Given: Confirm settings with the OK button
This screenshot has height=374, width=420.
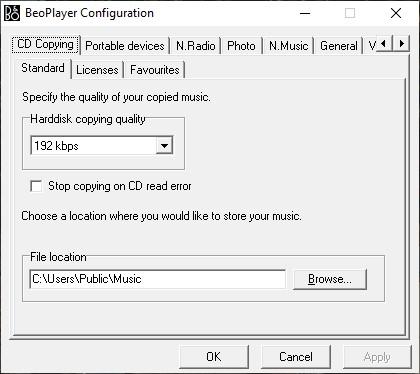Looking at the screenshot, I should click(214, 357).
